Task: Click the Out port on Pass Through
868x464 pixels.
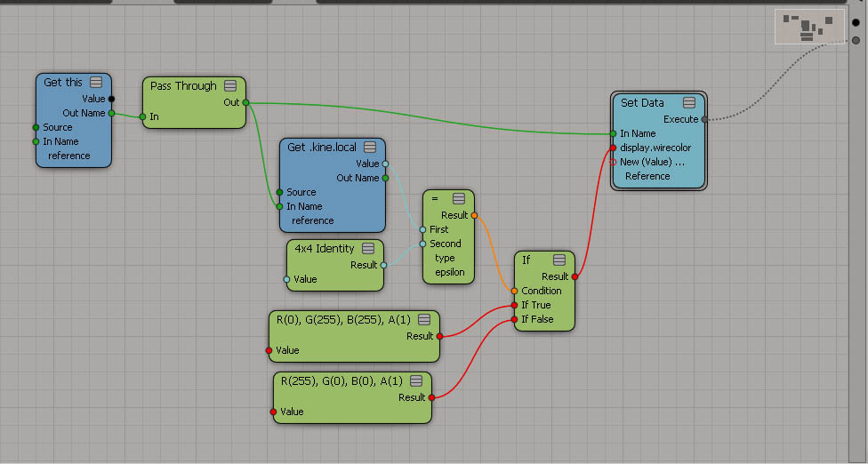Action: [245, 102]
